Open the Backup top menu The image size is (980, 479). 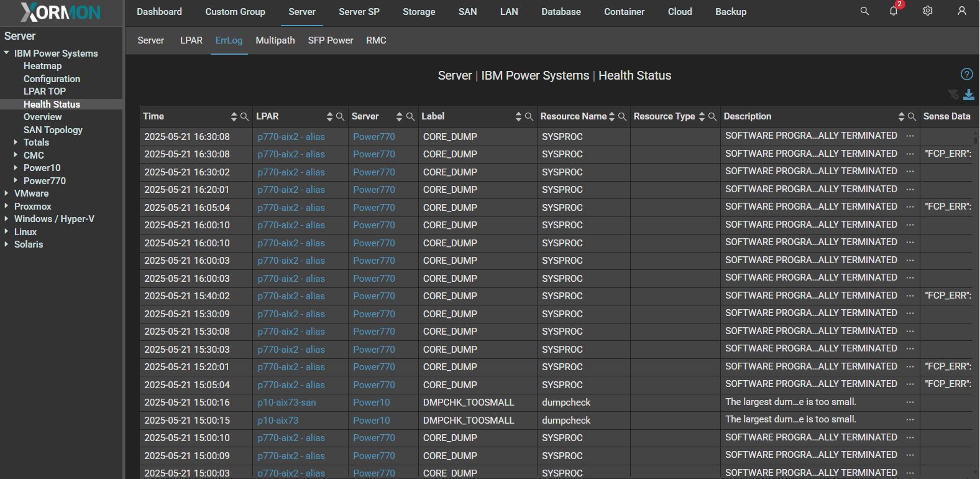pyautogui.click(x=731, y=12)
